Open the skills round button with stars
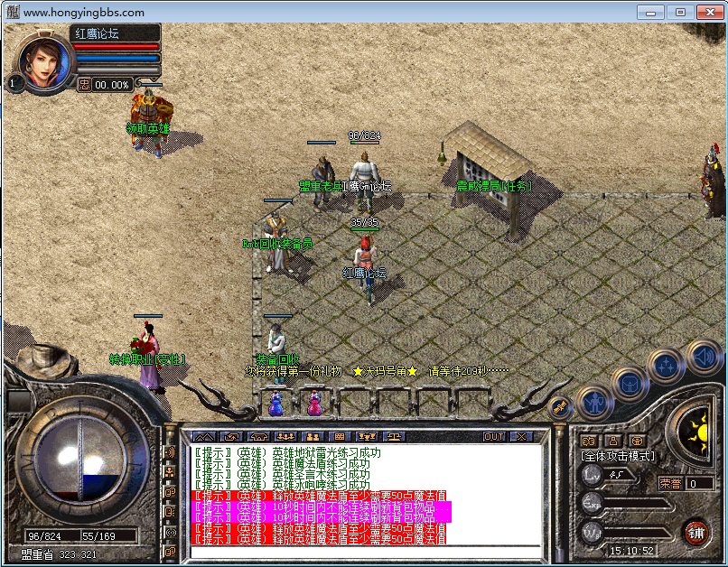 (x=667, y=365)
